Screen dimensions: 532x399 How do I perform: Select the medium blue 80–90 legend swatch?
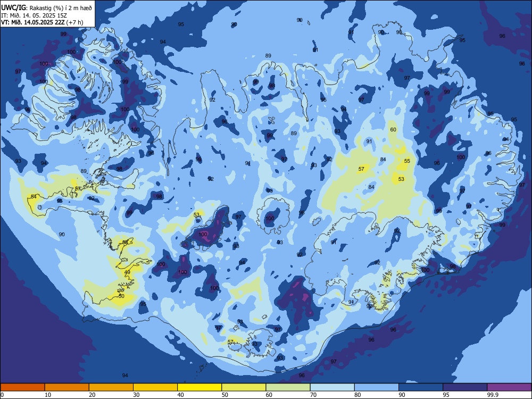tap(377, 387)
